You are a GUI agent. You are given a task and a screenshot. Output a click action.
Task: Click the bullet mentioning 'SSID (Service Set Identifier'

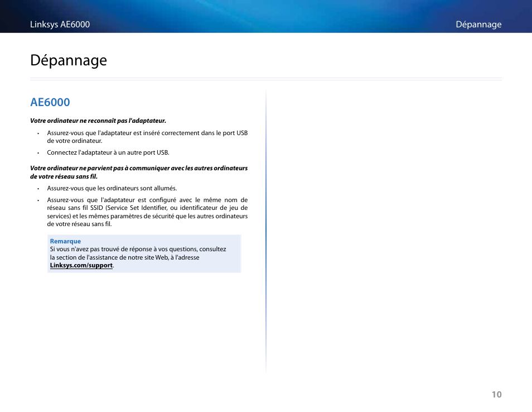click(147, 212)
